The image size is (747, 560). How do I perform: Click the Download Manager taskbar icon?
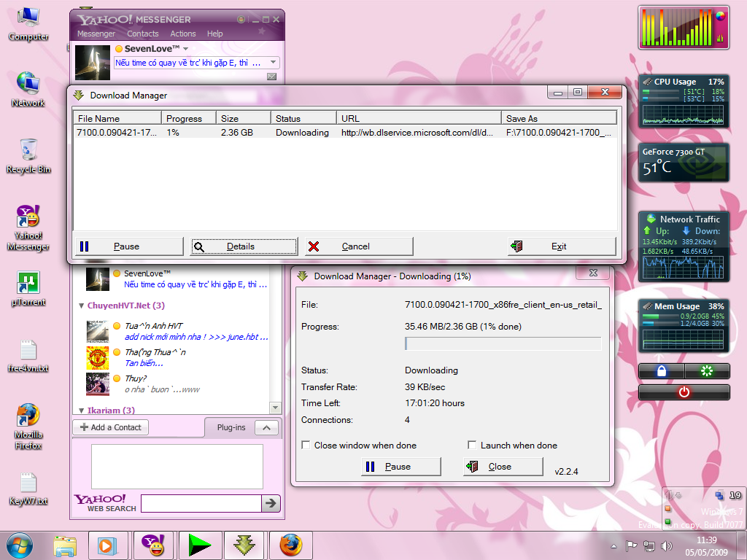click(x=244, y=545)
